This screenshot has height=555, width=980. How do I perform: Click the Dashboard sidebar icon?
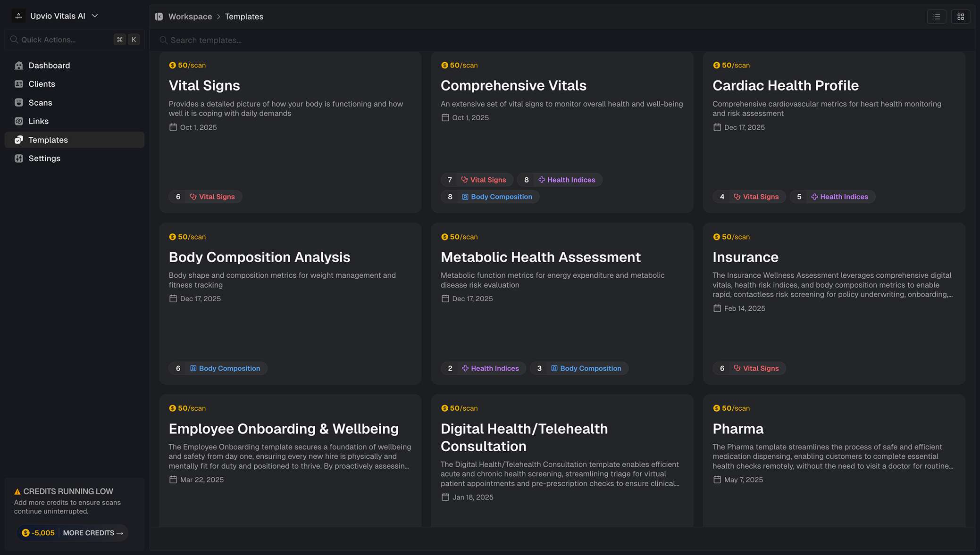[19, 66]
